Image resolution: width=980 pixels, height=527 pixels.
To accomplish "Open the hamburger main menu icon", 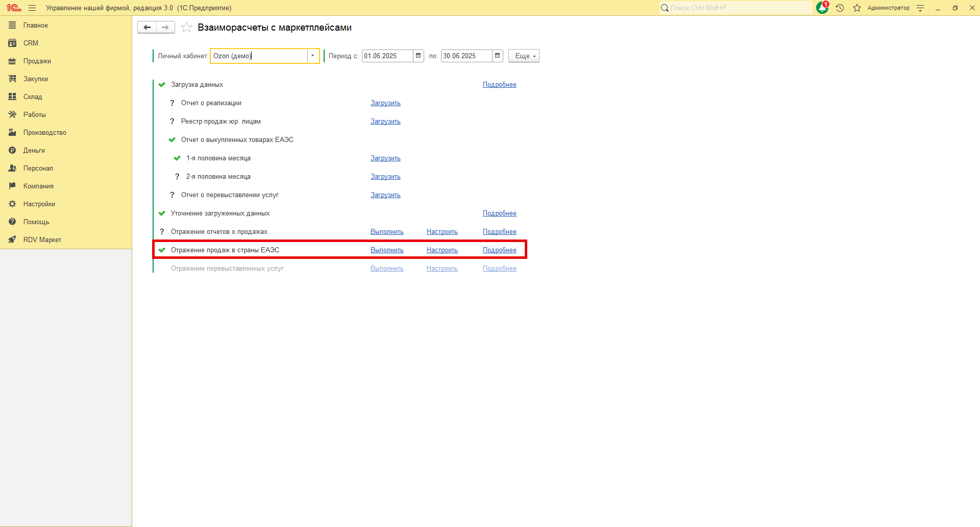I will (32, 8).
